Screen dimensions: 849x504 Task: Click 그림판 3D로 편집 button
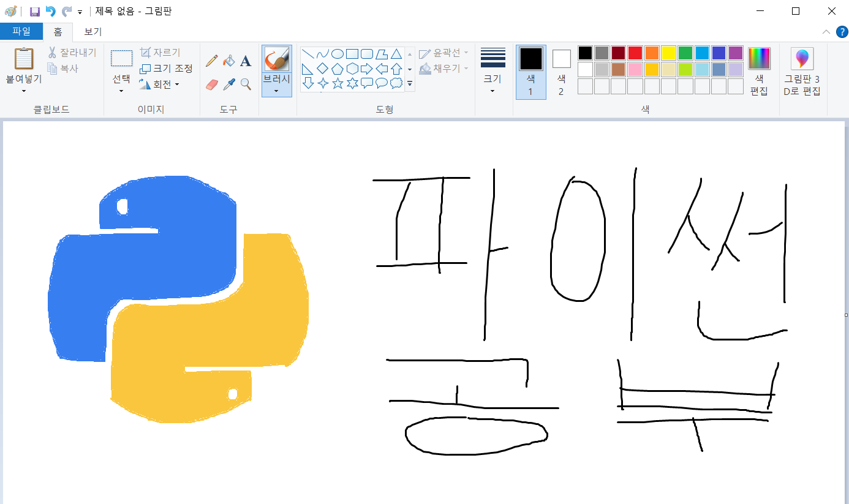click(x=802, y=72)
